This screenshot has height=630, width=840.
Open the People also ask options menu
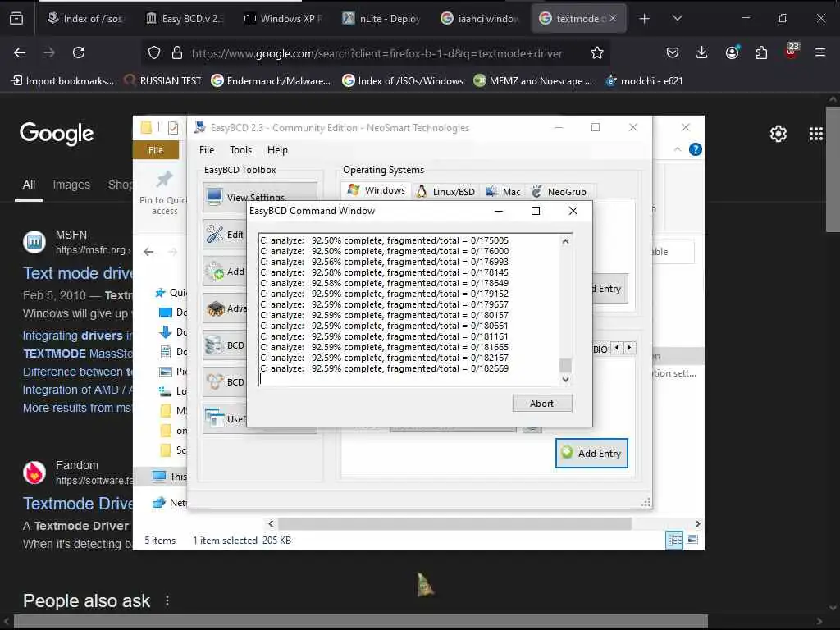point(167,600)
